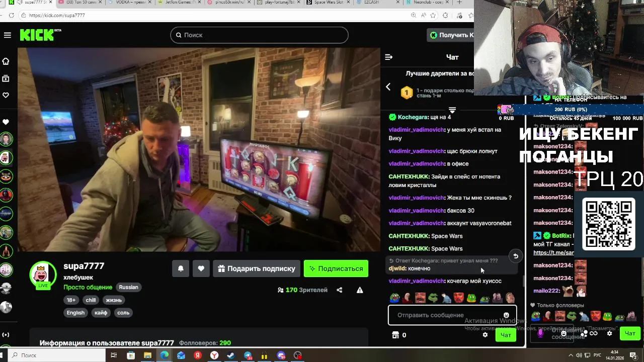Click the reply scroll-back round button in chat
644x362 pixels.
pyautogui.click(x=515, y=256)
